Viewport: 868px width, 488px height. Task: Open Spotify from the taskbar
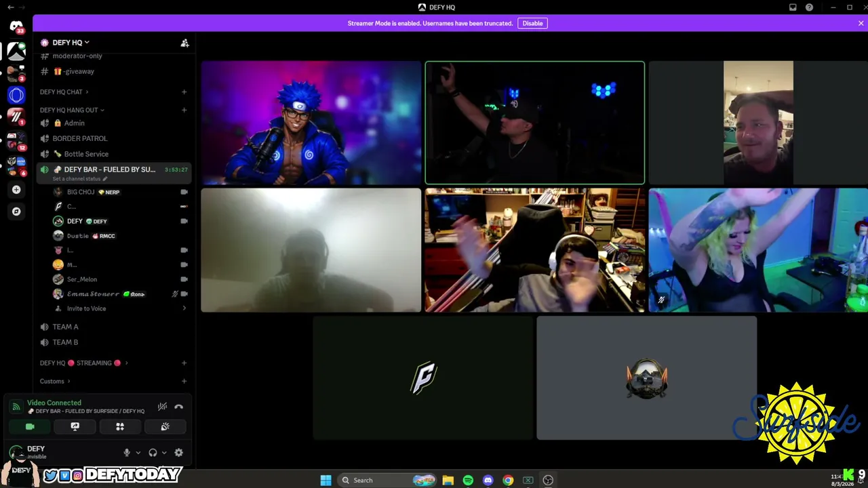coord(468,480)
